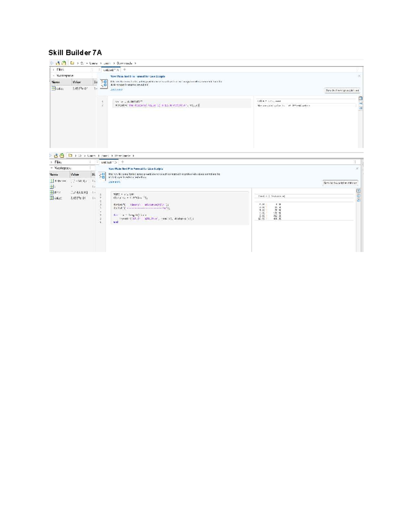Screen dimensions: 411x532
Task: Close the untitled tab in upper MATLAB screenshot
Action: (117, 70)
